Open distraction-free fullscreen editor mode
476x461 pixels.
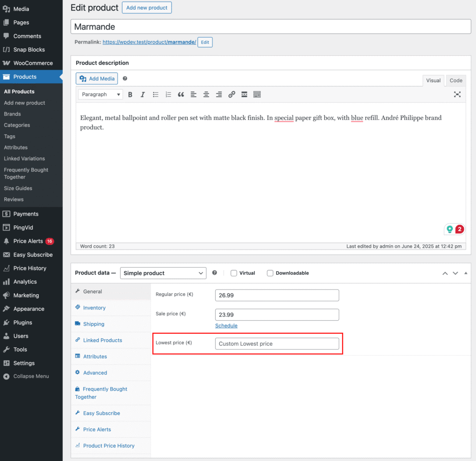coord(457,94)
